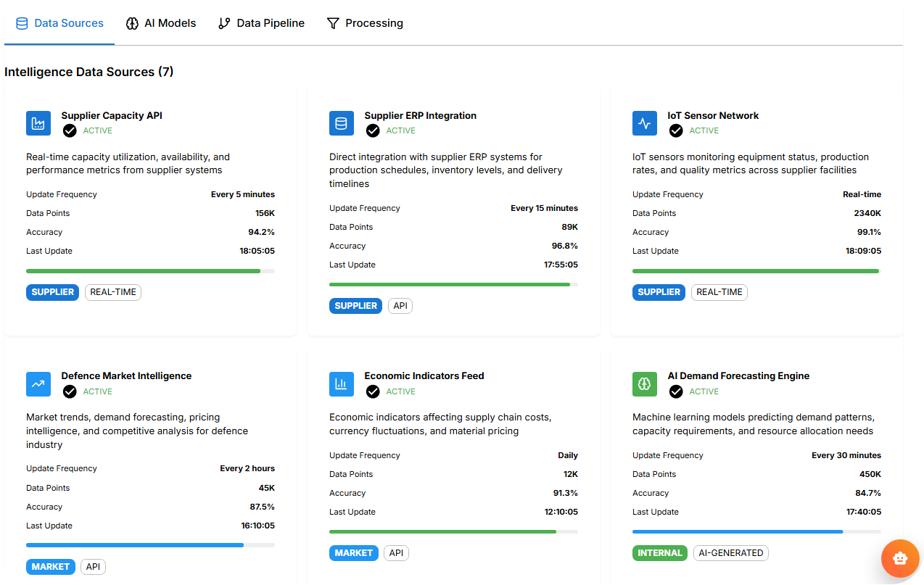
Task: Click the AI-GENERATED tag chip
Action: point(730,553)
